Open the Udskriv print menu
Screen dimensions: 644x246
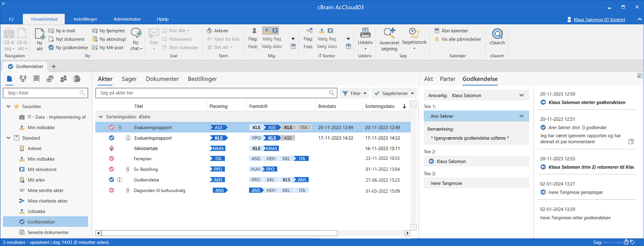coord(365,33)
